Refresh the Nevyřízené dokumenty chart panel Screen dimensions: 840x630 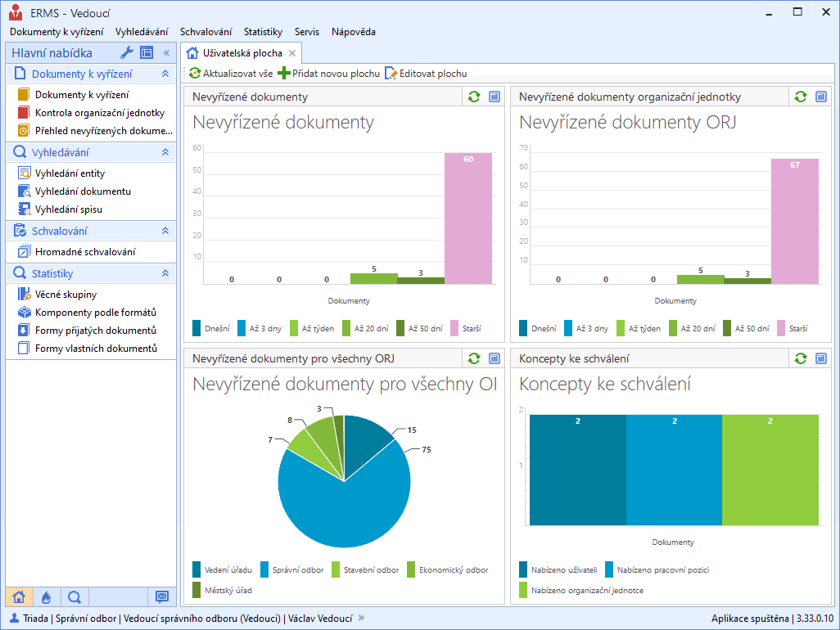[x=474, y=97]
